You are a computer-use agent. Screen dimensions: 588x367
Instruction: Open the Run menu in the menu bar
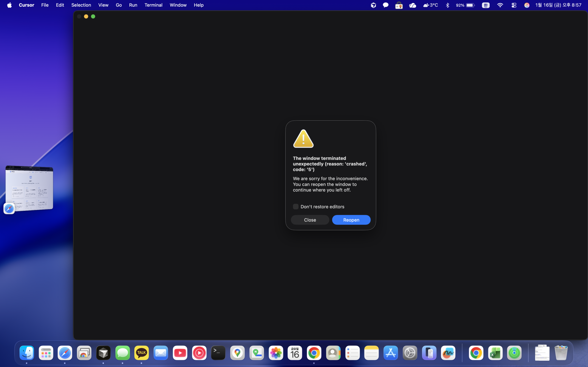click(133, 5)
